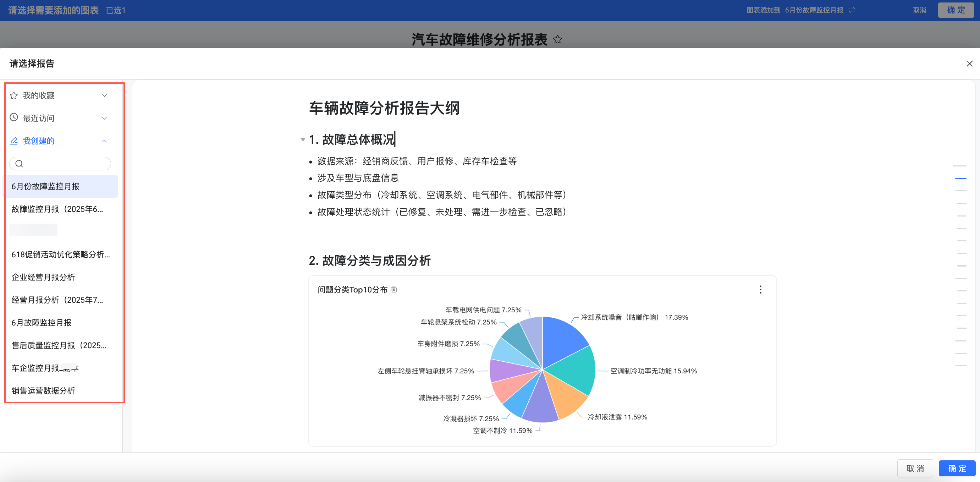Select 企业经营月报分析 in report list

click(43, 277)
